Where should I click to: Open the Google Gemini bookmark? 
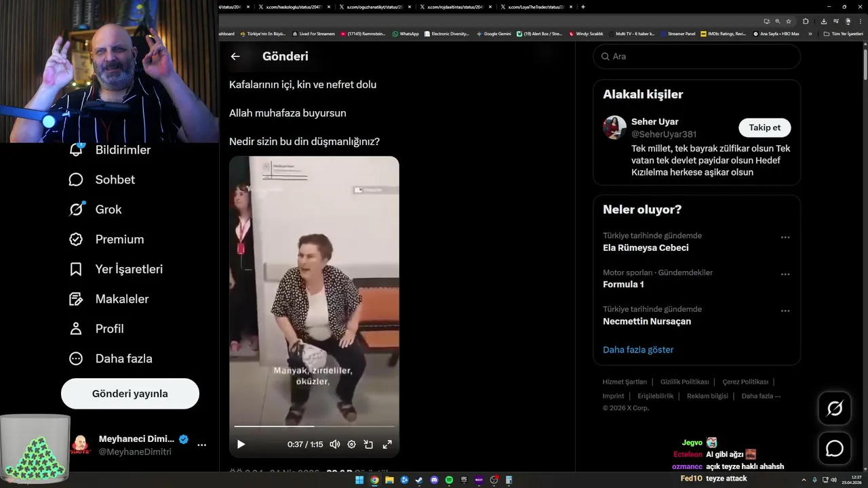494,34
